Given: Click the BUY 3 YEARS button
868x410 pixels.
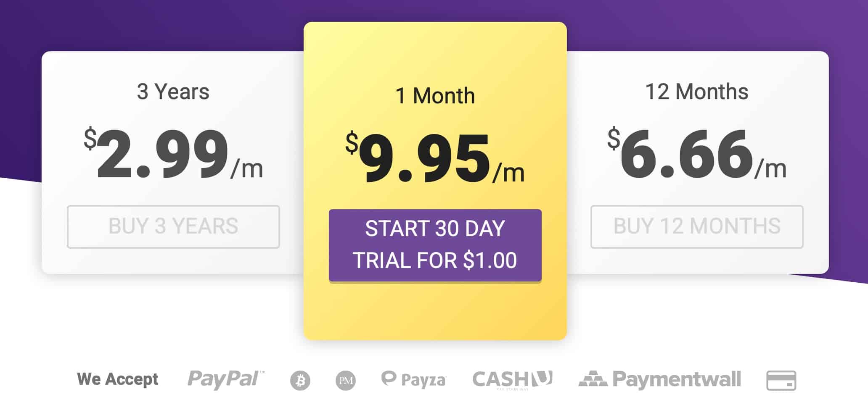Looking at the screenshot, I should tap(173, 226).
